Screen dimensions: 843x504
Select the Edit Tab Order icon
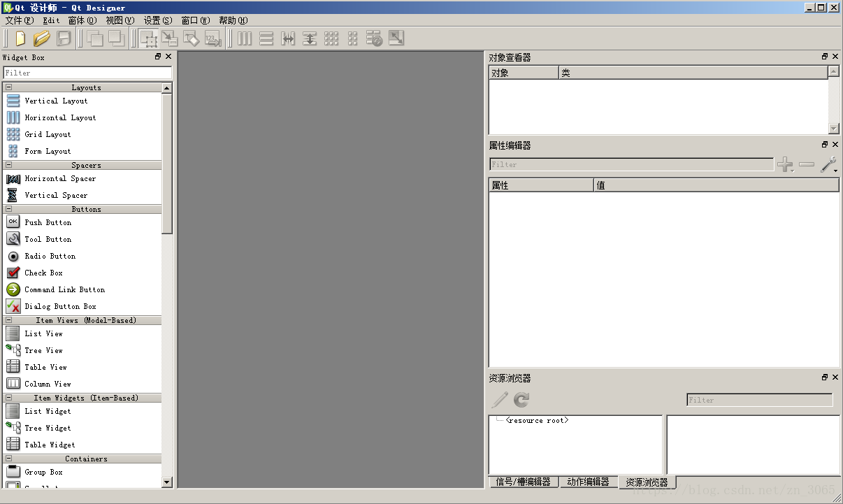212,38
